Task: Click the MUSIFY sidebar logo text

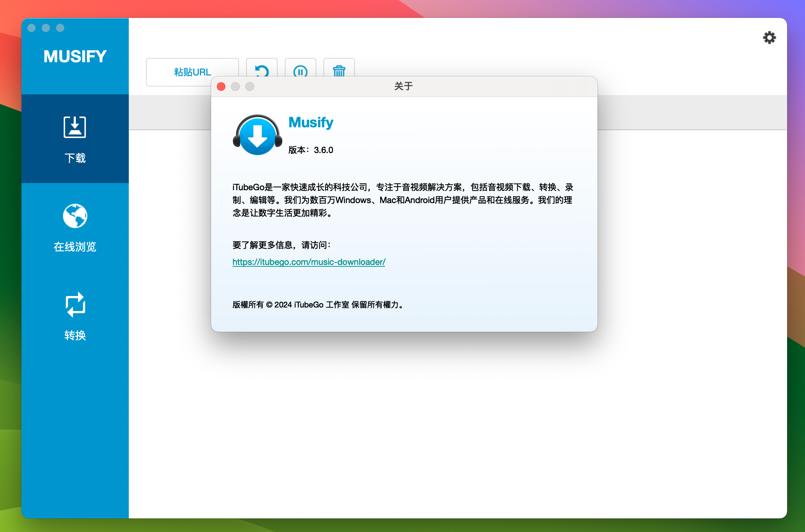Action: (75, 56)
